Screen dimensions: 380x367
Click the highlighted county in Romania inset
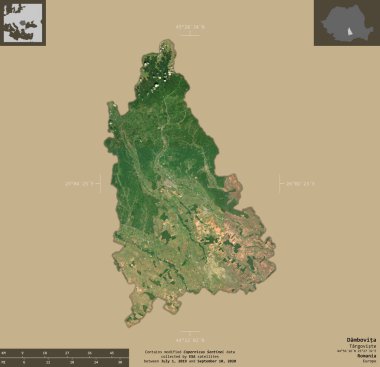click(350, 32)
